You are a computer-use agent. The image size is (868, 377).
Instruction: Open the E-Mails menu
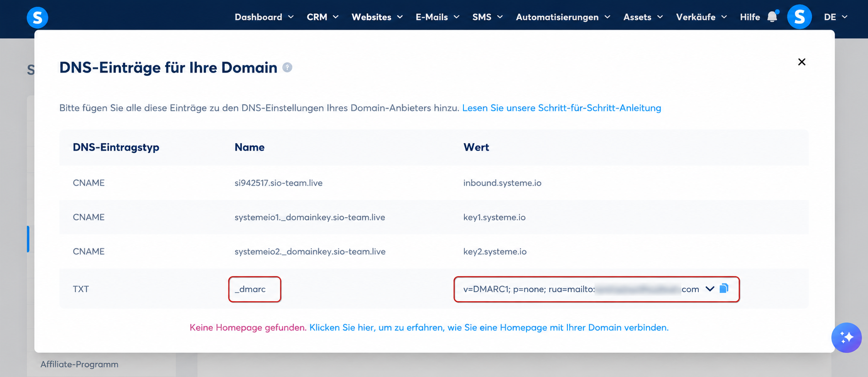click(437, 17)
